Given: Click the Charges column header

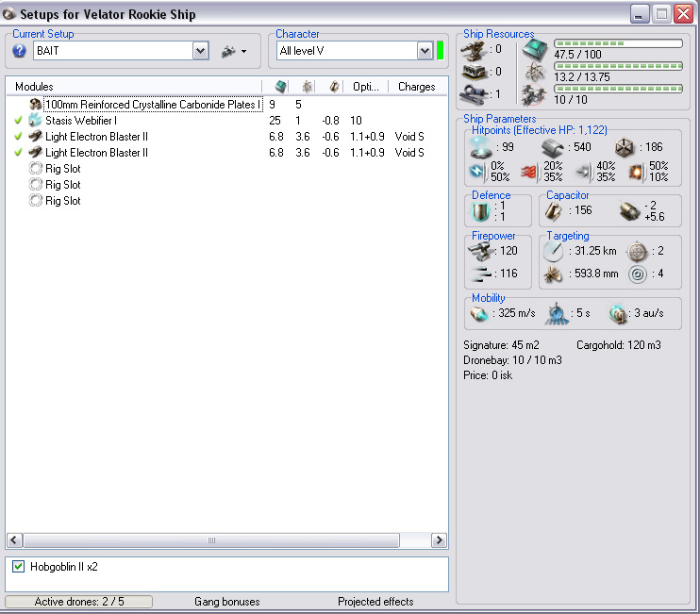Looking at the screenshot, I should point(417,87).
